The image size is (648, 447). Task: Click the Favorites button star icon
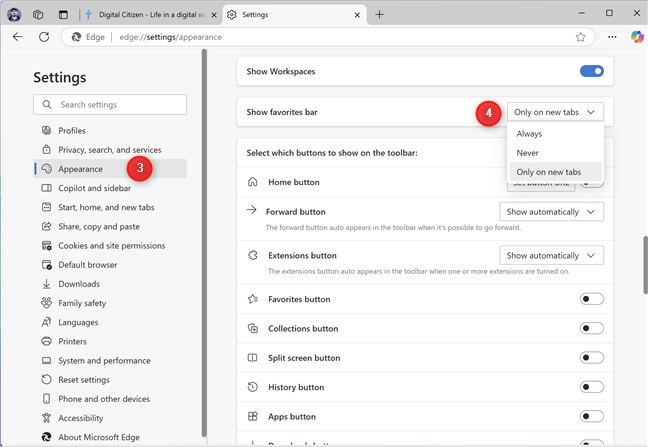pyautogui.click(x=253, y=299)
